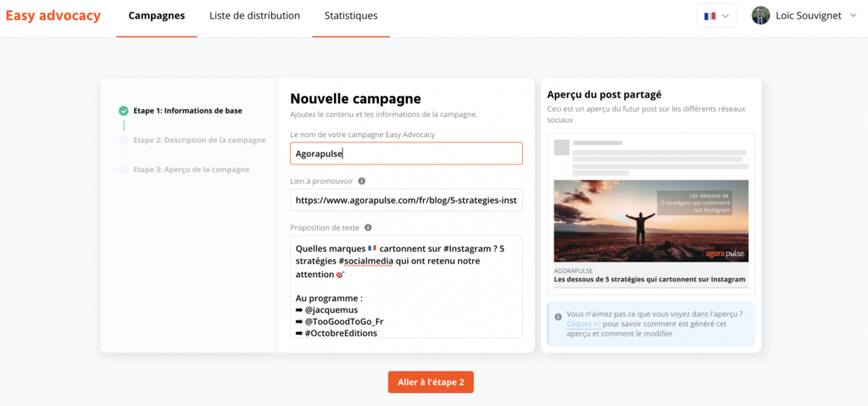Click the Easy advocacy logo
Screen dimensions: 868x406
click(x=53, y=15)
